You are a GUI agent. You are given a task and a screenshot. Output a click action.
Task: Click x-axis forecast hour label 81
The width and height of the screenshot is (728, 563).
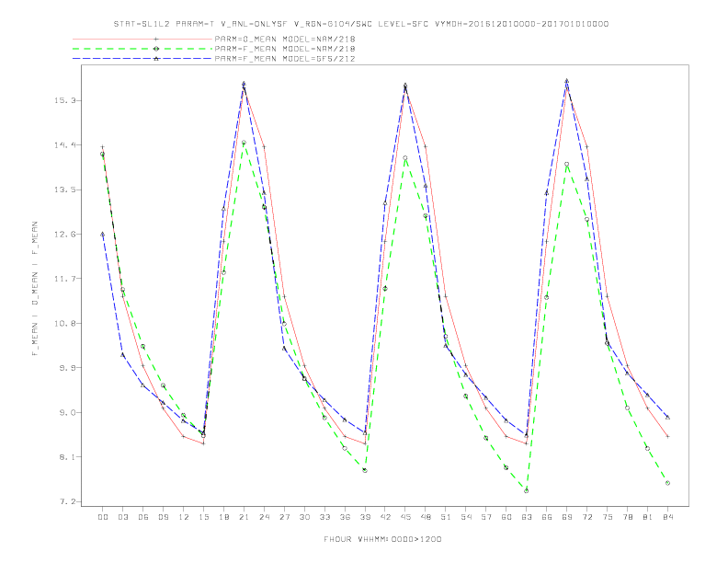pos(648,517)
